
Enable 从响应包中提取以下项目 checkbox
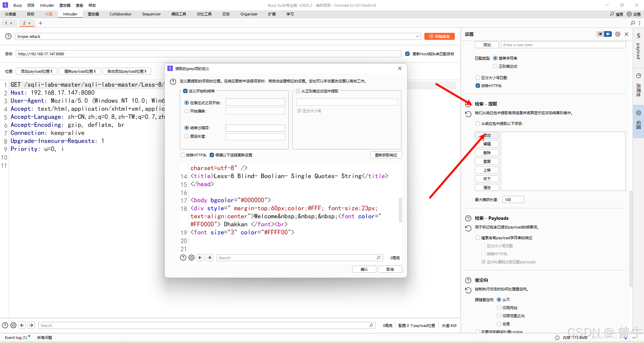(x=478, y=124)
